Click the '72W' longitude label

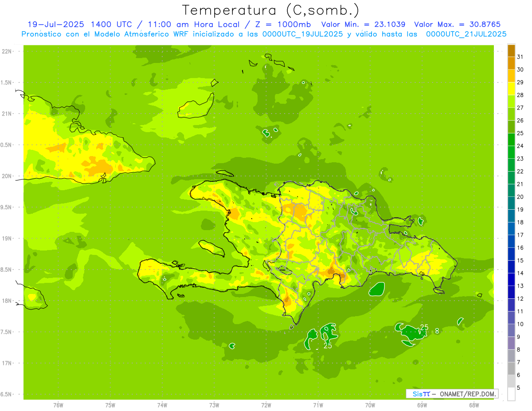[x=266, y=405]
